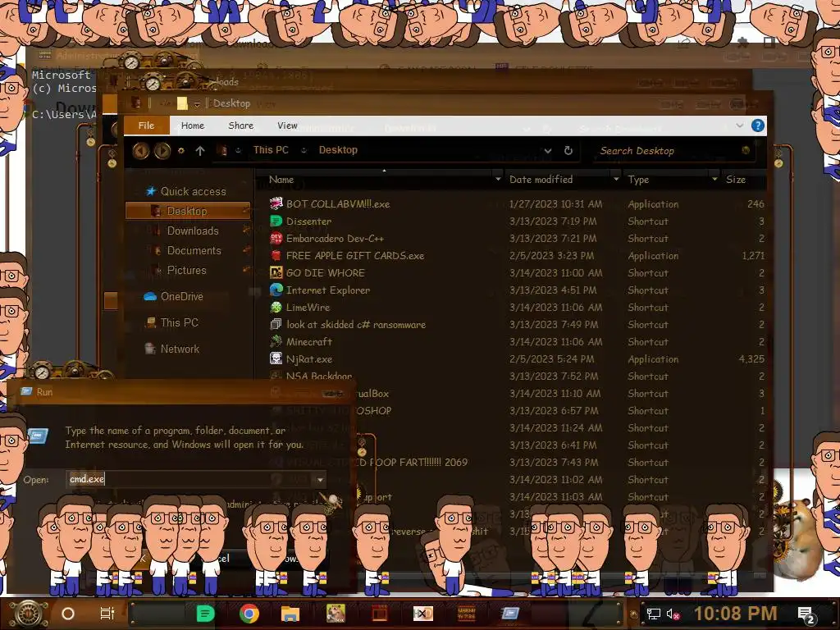Open the steampunk Start button
This screenshot has width=840, height=630.
(29, 614)
